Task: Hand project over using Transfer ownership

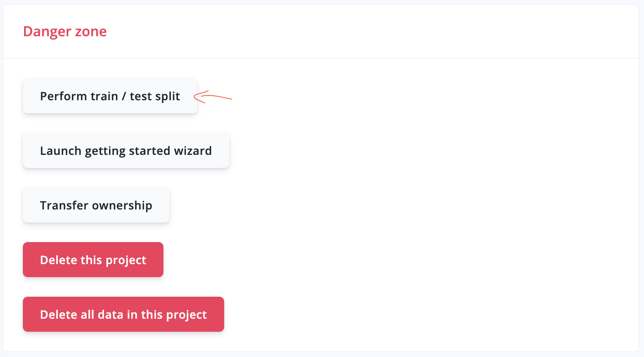Action: [x=96, y=205]
